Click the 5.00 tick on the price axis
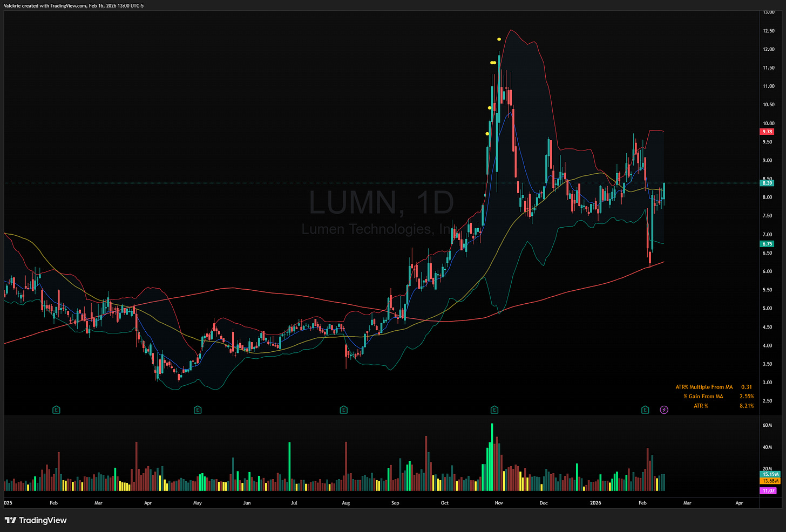This screenshot has width=786, height=532. (767, 309)
